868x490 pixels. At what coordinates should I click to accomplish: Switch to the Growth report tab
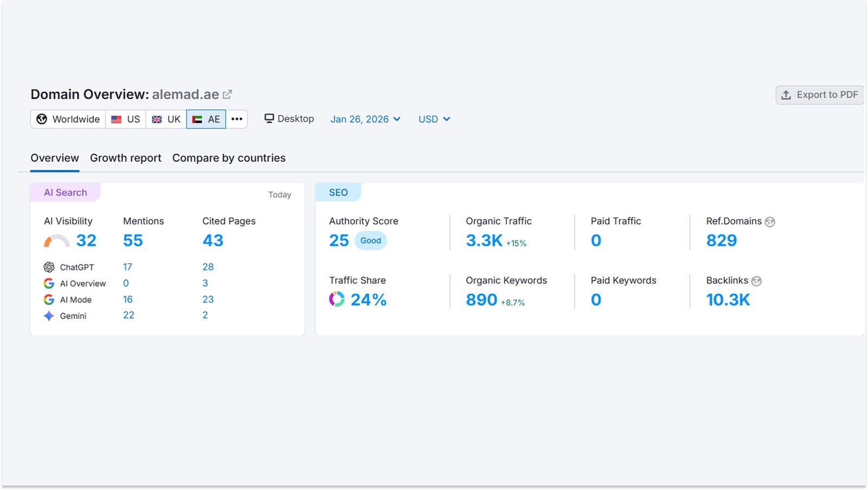(125, 158)
